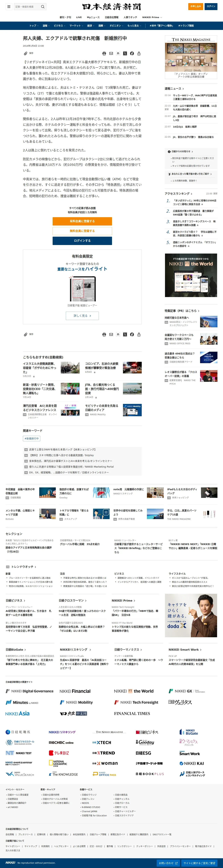Print the article using the top printer icon
Image resolution: width=223 pixels, height=868 pixels.
104,53
